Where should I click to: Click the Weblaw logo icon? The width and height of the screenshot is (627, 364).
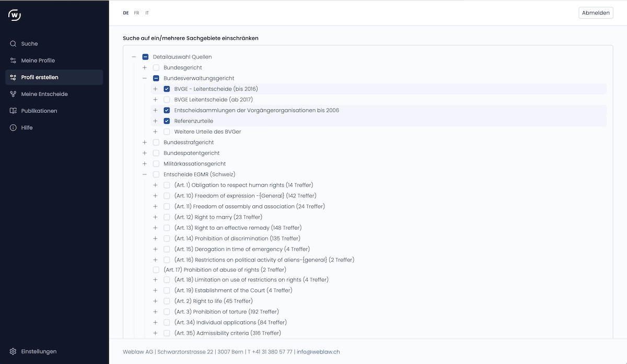15,15
